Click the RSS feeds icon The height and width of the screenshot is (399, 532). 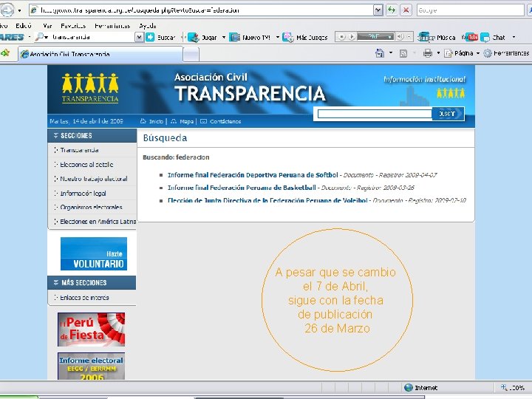(403, 53)
